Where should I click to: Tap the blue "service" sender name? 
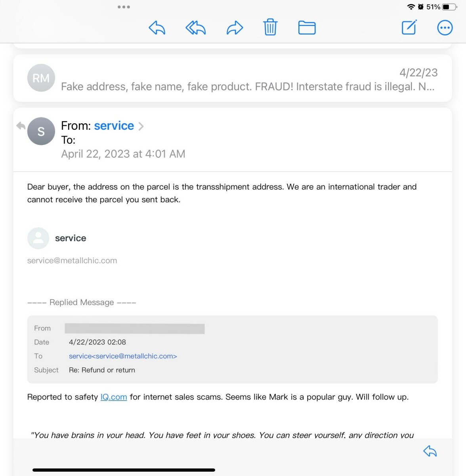tap(114, 126)
